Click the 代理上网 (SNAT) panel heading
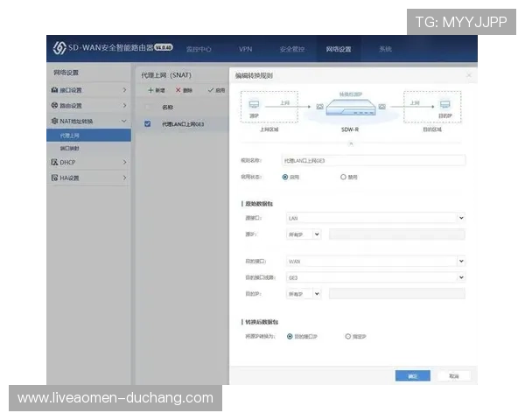The width and height of the screenshot is (525, 420). click(166, 75)
